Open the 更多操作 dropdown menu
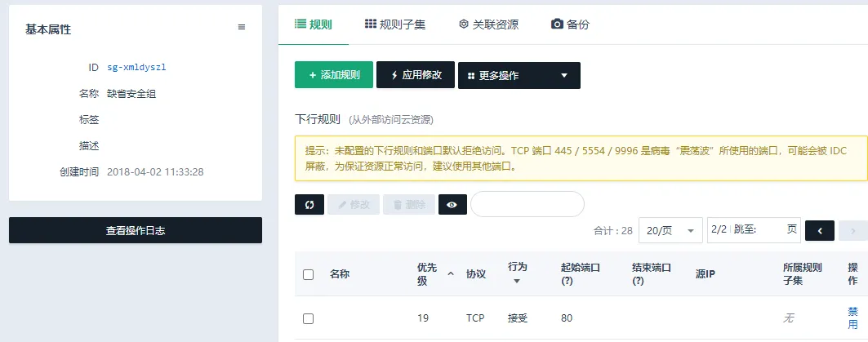This screenshot has height=342, width=868. coord(519,76)
